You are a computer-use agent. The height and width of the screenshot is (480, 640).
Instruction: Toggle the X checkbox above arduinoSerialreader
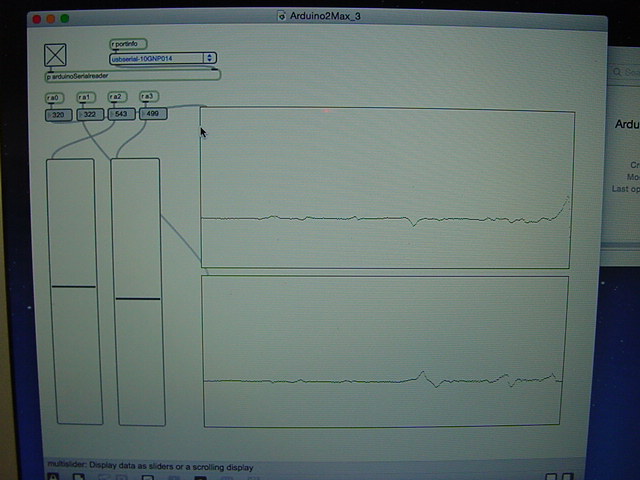(55, 55)
